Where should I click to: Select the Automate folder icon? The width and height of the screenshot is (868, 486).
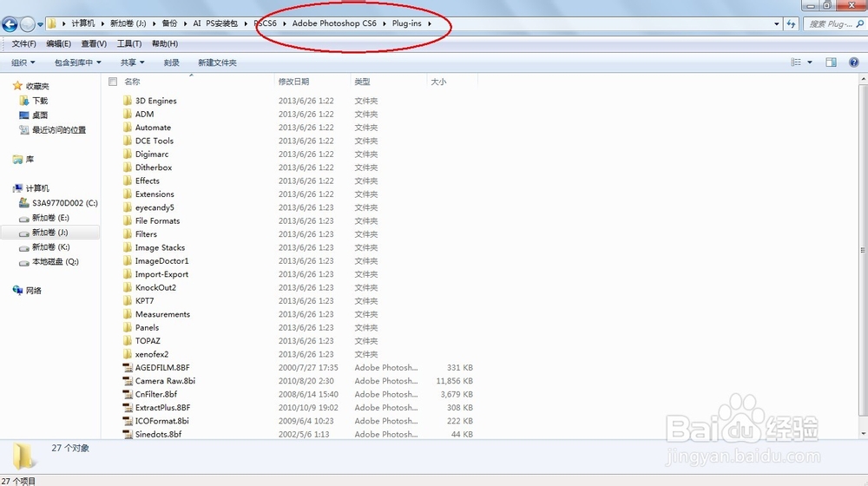(128, 127)
